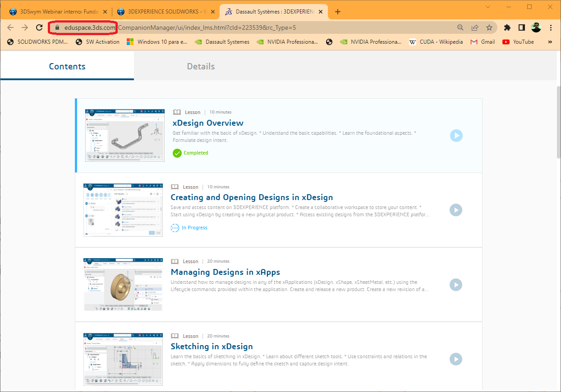The width and height of the screenshot is (561, 392).
Task: Share this page using the share icon
Action: pyautogui.click(x=475, y=27)
